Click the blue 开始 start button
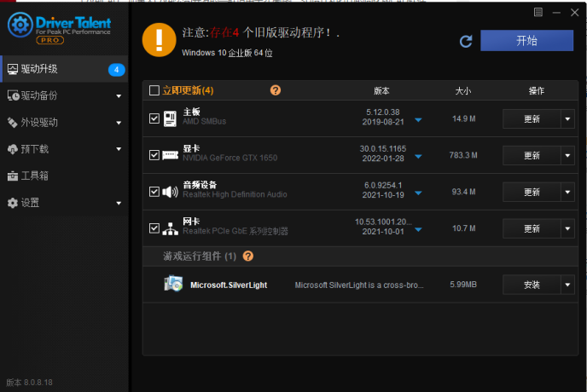 point(526,40)
